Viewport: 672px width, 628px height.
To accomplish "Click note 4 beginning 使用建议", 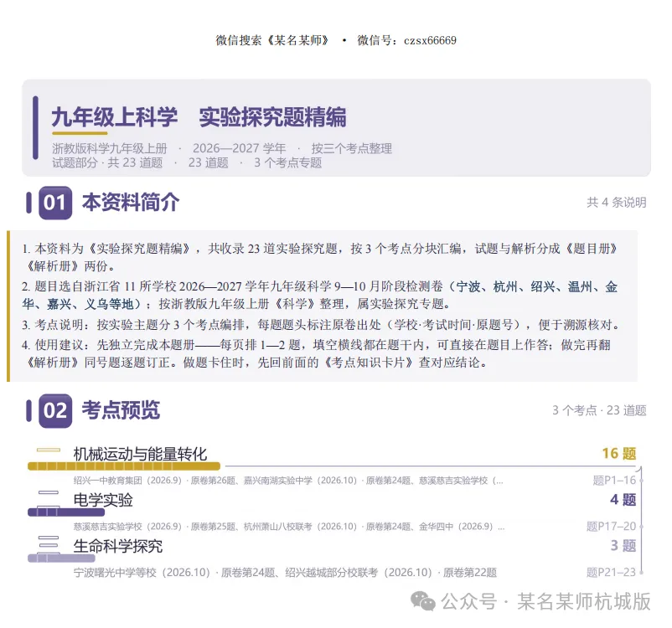I will (317, 354).
